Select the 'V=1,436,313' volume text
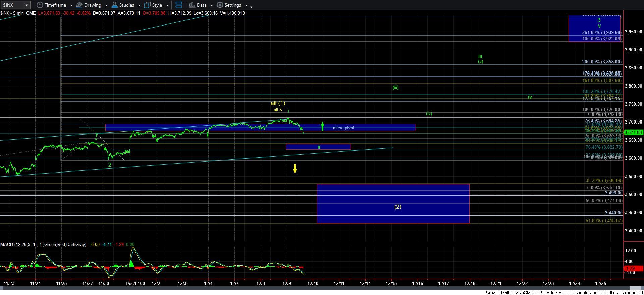The image size is (644, 295). pos(232,13)
